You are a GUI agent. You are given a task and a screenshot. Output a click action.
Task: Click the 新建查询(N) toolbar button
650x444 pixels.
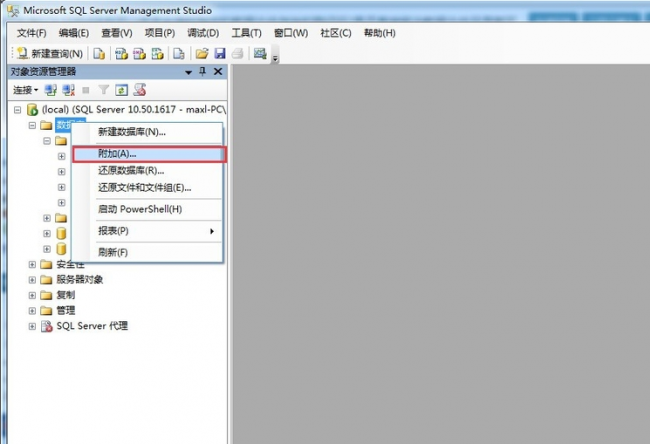coord(50,54)
